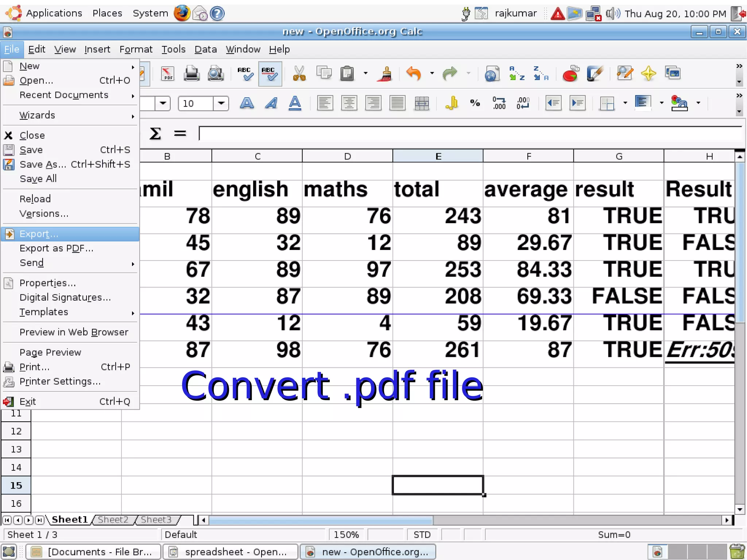This screenshot has width=747, height=560.
Task: Click the Font Color swatch icon
Action: pyautogui.click(x=679, y=104)
